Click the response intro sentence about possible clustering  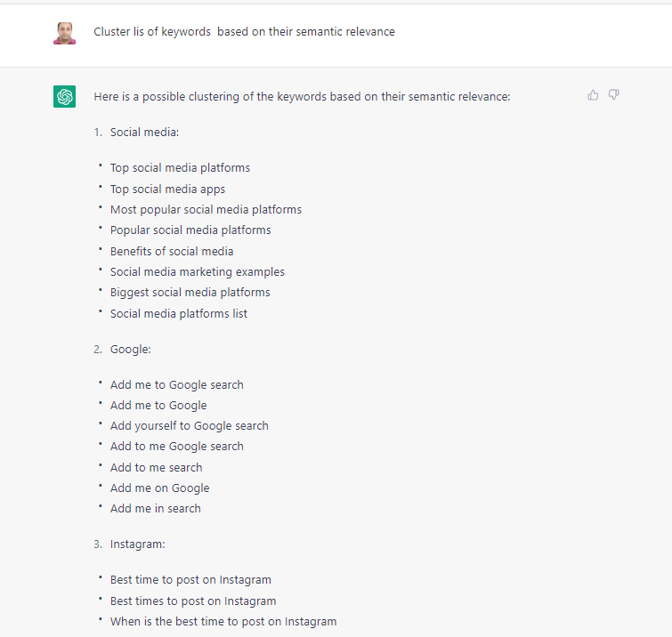pyautogui.click(x=302, y=96)
